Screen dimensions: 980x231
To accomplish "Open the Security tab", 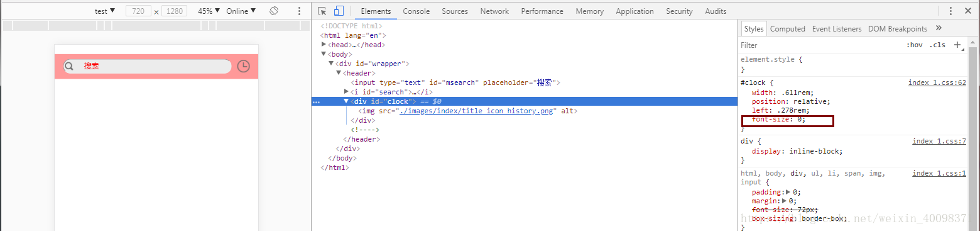I will pos(679,11).
